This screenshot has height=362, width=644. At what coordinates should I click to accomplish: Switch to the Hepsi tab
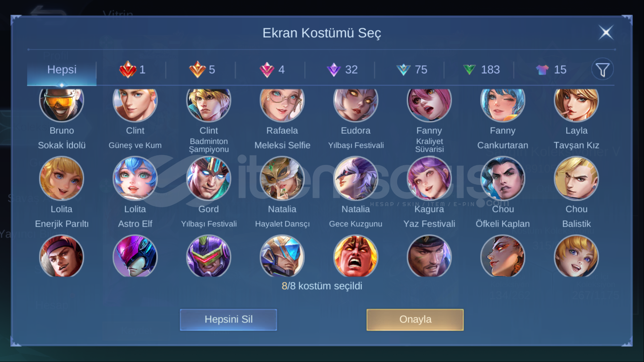pos(62,70)
